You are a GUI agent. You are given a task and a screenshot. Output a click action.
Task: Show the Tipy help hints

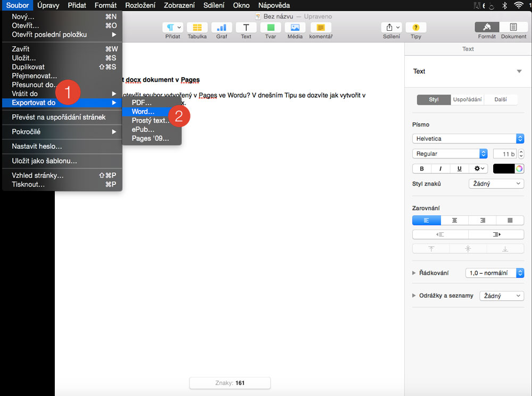pos(415,28)
